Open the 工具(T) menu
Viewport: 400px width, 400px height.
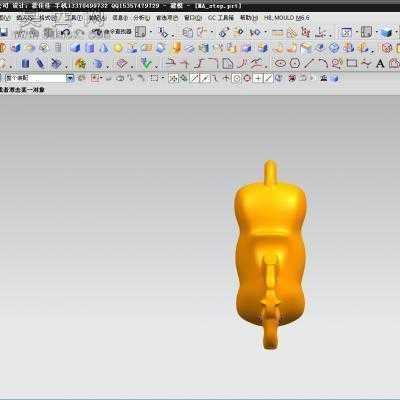[74, 18]
